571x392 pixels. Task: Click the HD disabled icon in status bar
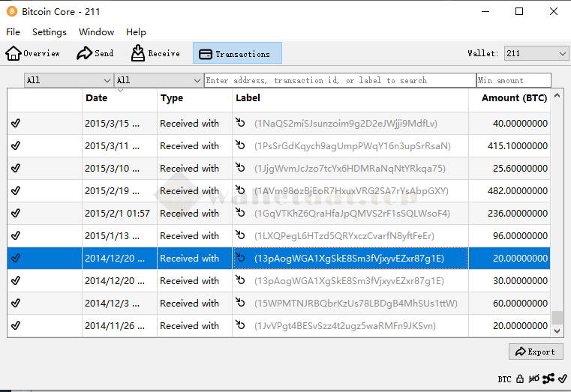pyautogui.click(x=533, y=379)
